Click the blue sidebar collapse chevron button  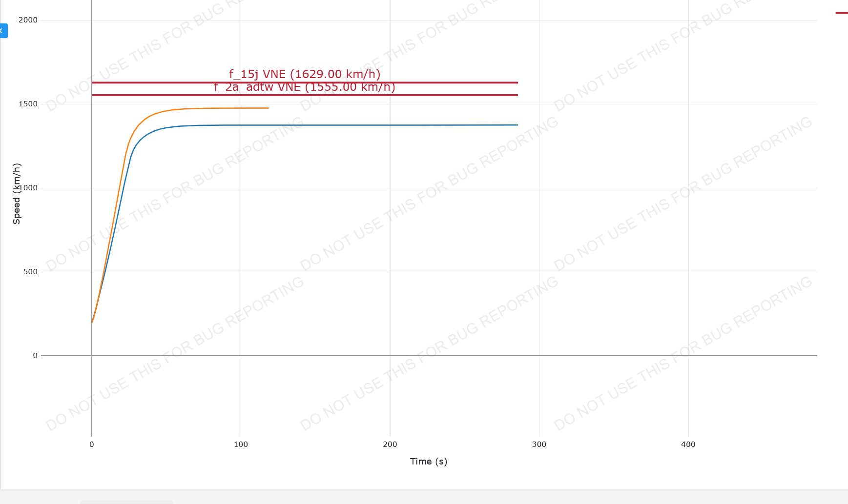point(3,31)
